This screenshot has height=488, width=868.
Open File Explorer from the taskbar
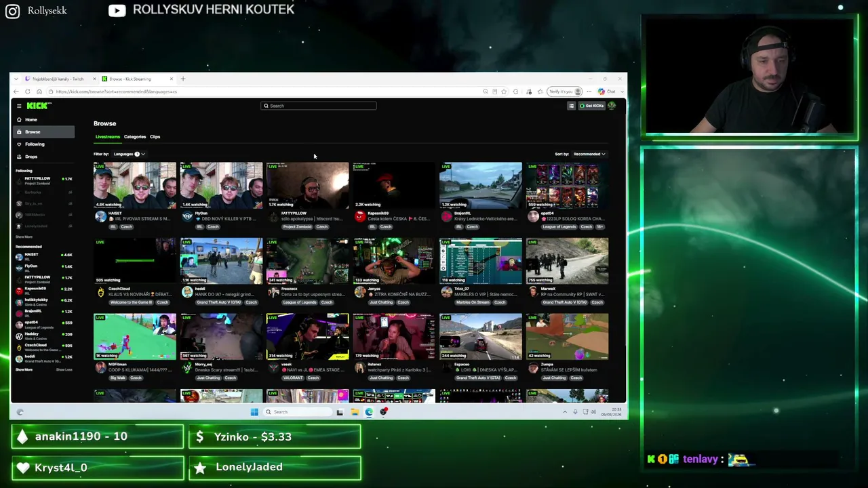[x=354, y=412]
